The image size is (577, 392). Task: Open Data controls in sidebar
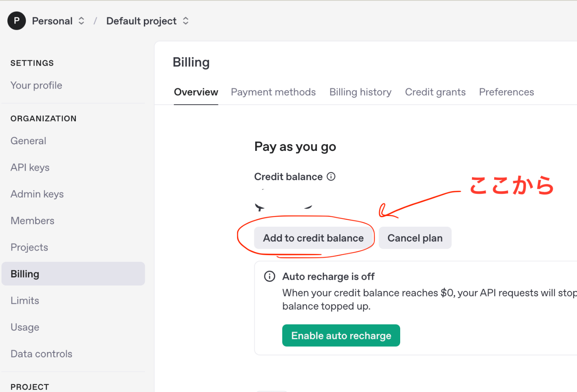41,354
